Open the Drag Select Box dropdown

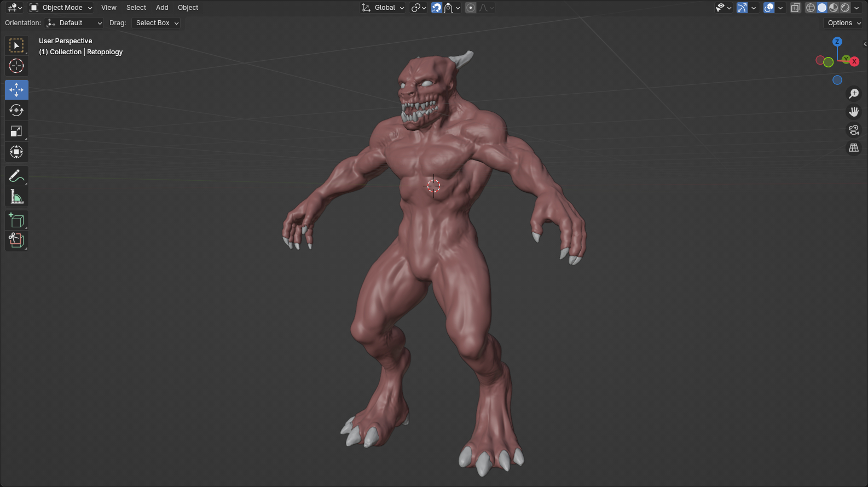click(x=157, y=23)
